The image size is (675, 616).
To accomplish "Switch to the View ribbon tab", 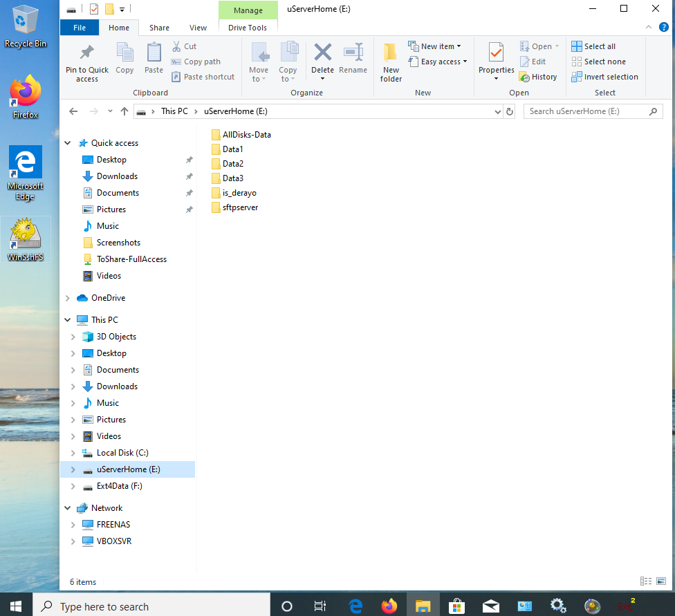I will point(198,28).
